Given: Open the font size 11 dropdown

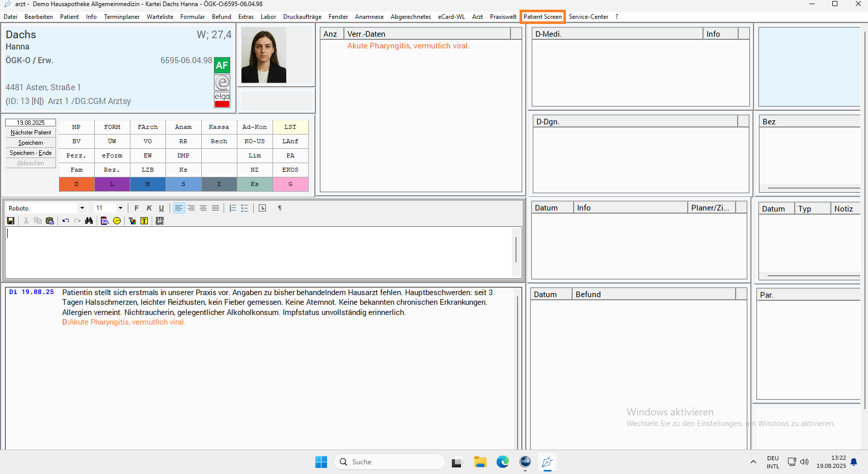Looking at the screenshot, I should 120,208.
